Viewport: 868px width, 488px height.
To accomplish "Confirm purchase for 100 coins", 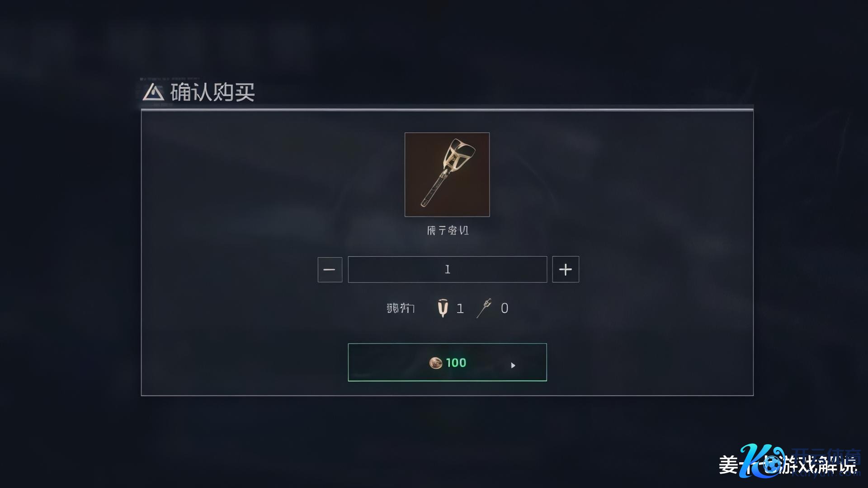I will coord(447,362).
